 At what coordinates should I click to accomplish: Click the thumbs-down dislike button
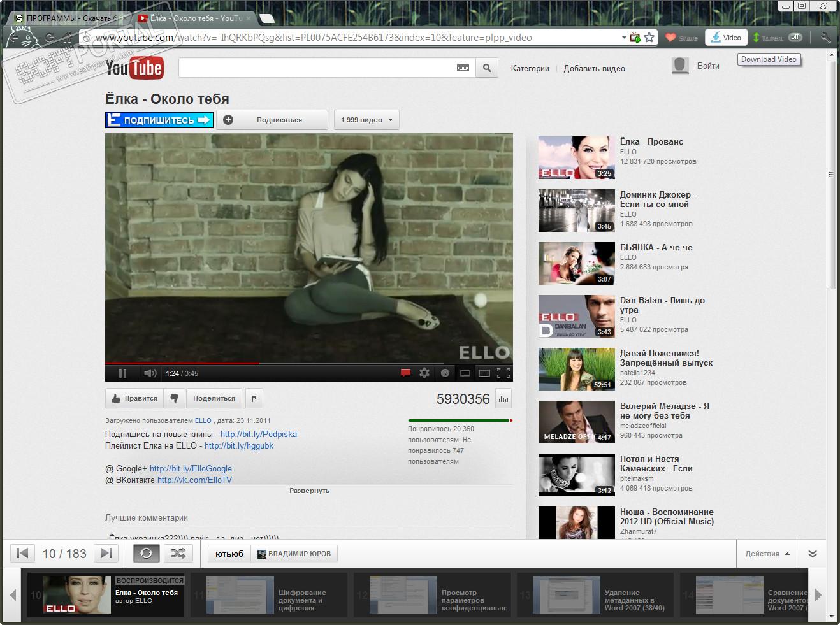tap(174, 398)
